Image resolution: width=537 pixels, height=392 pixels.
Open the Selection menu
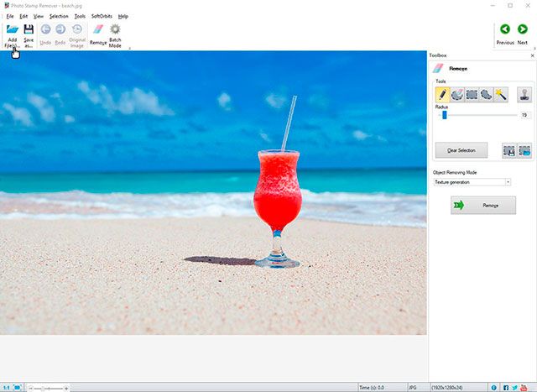pyautogui.click(x=59, y=16)
